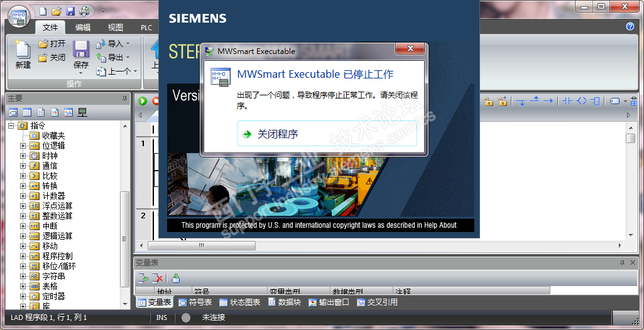Select 逻辑运算 instruction folder
The image size is (644, 330).
click(58, 236)
